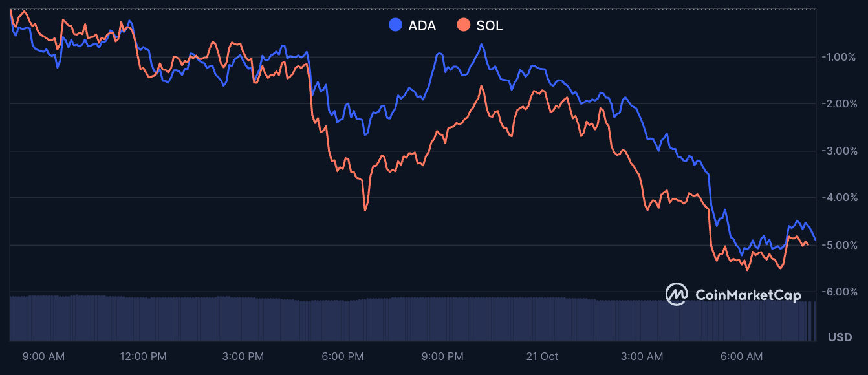This screenshot has width=868, height=375.
Task: Click the 6:00 PM time axis label
Action: 342,356
